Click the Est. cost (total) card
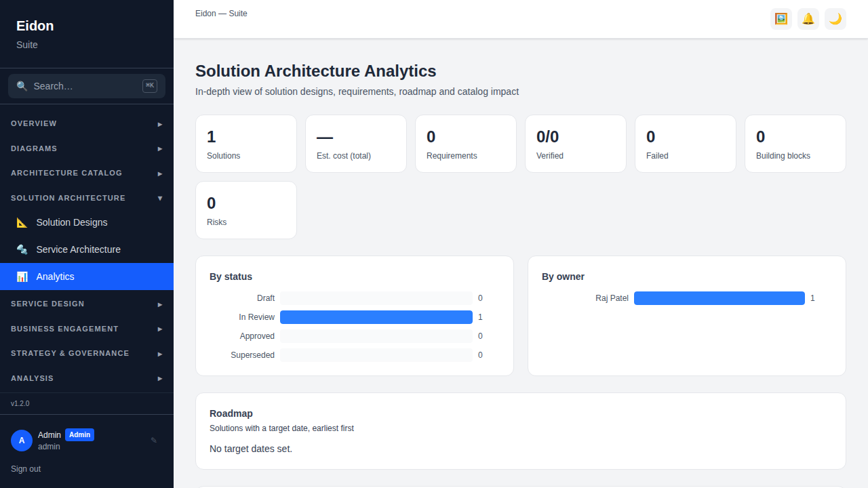Viewport: 868px width, 488px height. point(356,144)
